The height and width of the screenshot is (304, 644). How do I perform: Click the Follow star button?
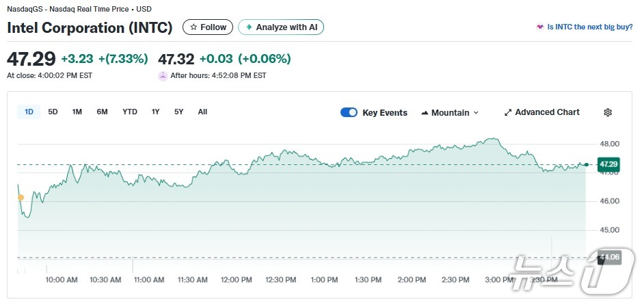(x=208, y=27)
